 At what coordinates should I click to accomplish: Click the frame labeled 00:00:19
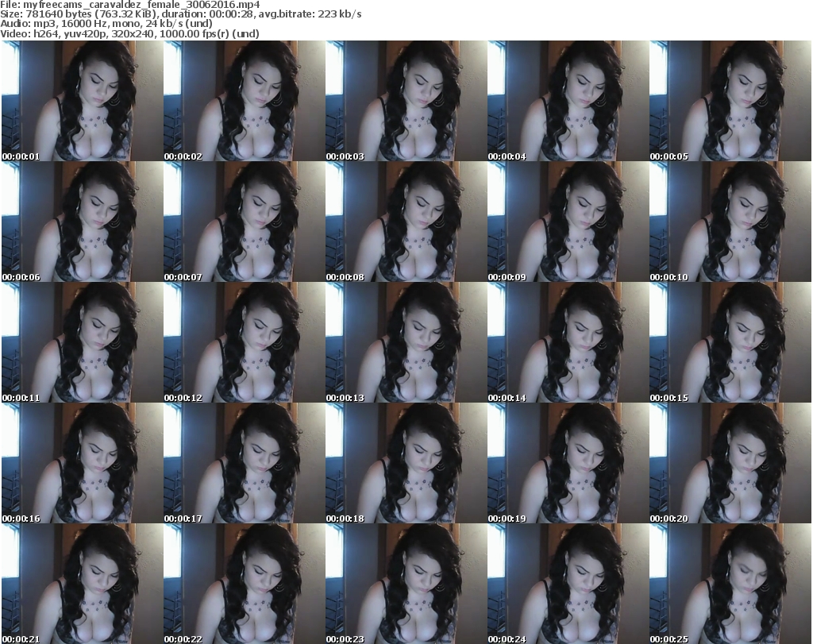[x=568, y=463]
